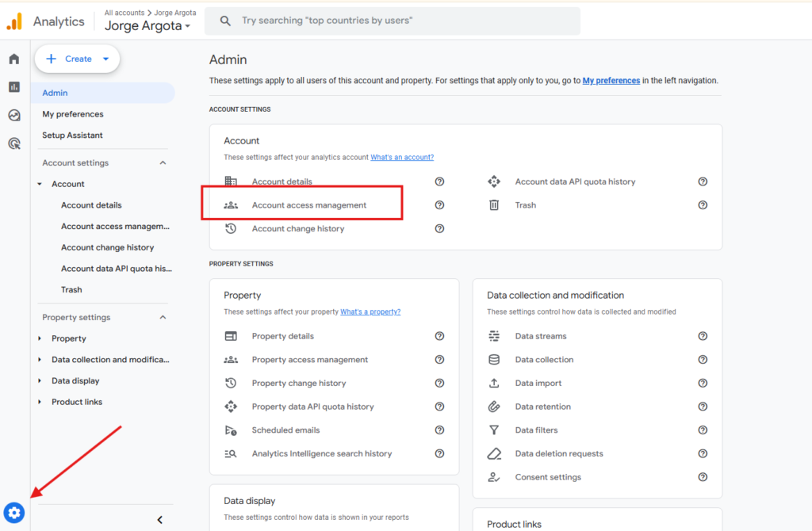812x531 pixels.
Task: Click the Admin gear icon at bottom left
Action: pos(14,513)
